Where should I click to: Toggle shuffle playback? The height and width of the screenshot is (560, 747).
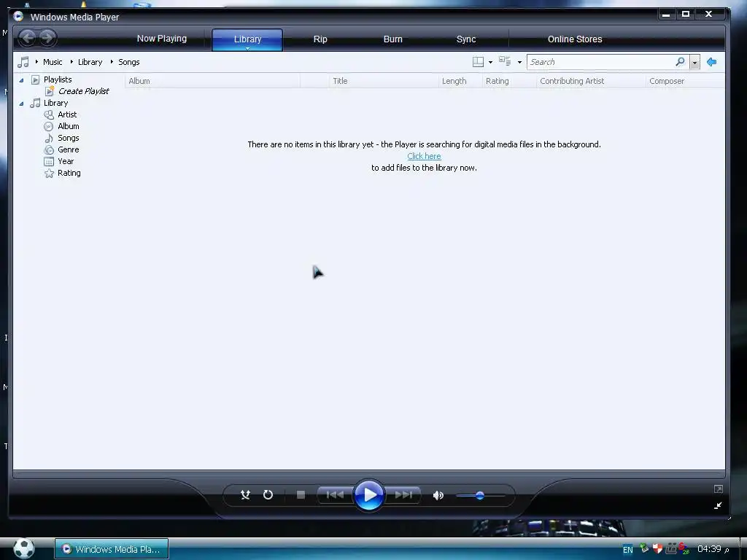point(245,495)
